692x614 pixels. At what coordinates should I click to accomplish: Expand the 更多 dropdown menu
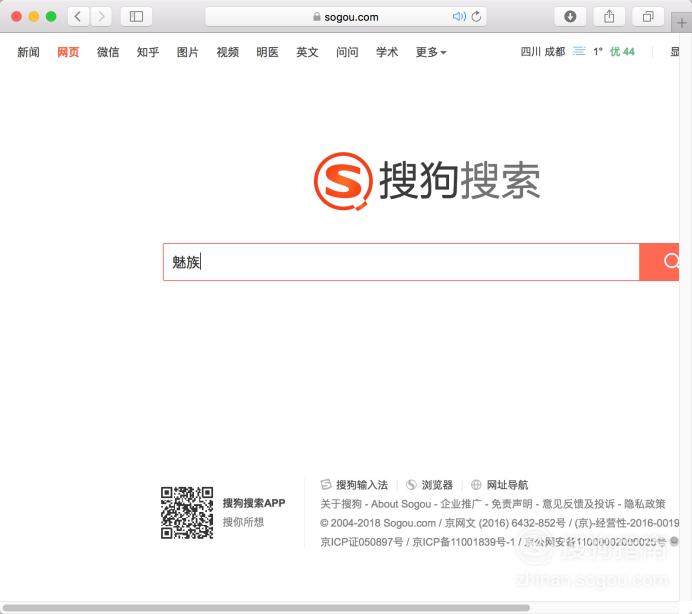tap(431, 52)
